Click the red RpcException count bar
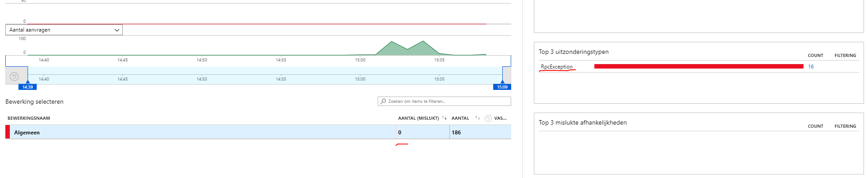The image size is (868, 178). tap(698, 66)
